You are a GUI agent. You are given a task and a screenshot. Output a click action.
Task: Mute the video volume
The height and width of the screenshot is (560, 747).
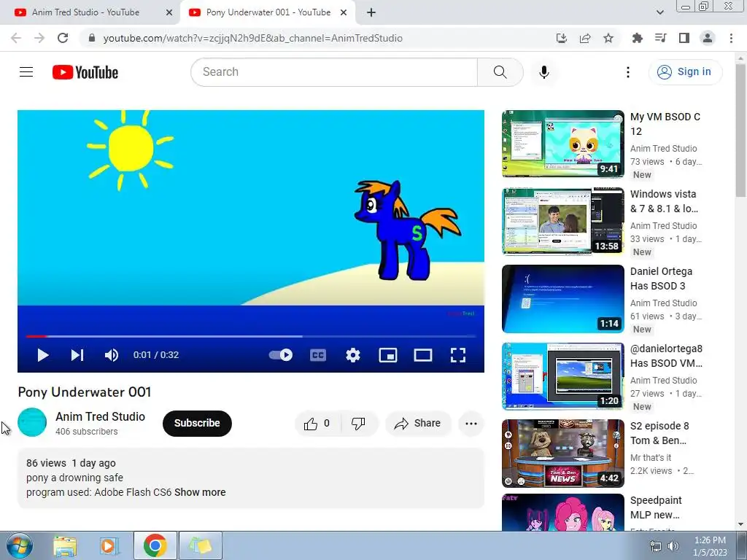(112, 355)
